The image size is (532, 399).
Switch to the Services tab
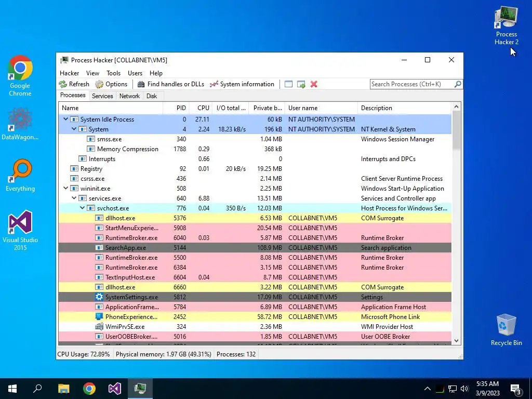(x=102, y=96)
